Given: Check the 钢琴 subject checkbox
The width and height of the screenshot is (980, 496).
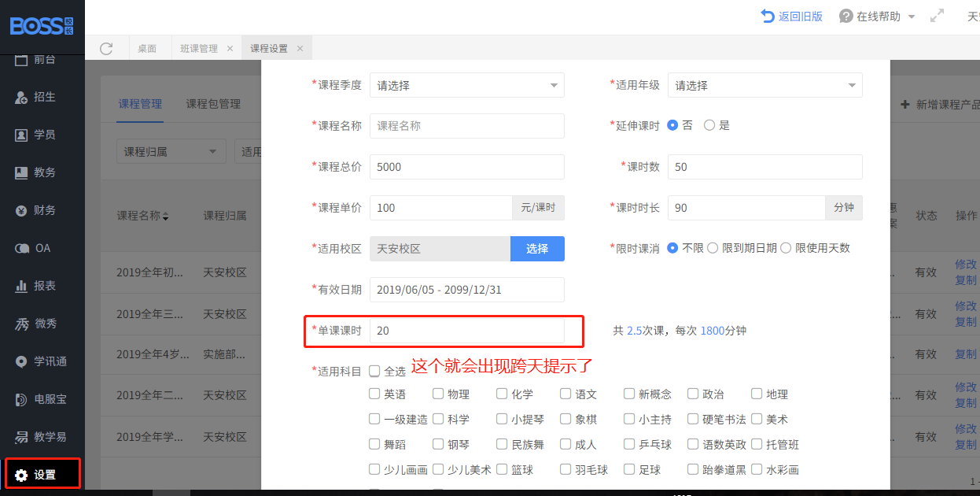Looking at the screenshot, I should click(438, 444).
